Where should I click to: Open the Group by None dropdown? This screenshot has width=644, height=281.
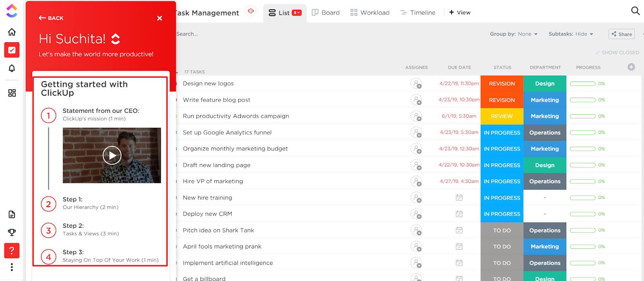[514, 34]
